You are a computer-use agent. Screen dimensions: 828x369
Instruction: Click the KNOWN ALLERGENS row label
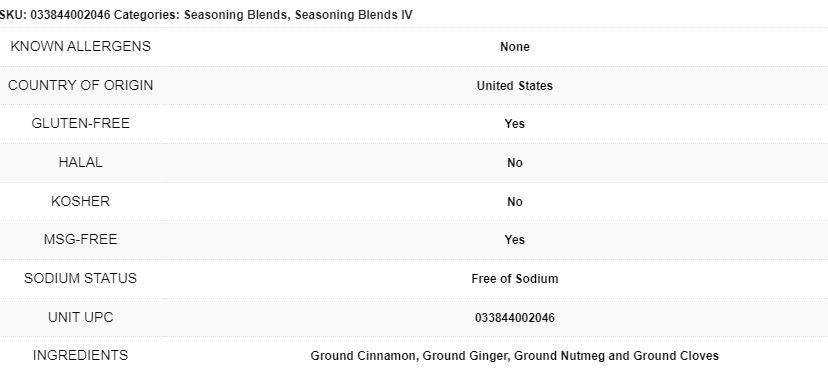[x=81, y=46]
